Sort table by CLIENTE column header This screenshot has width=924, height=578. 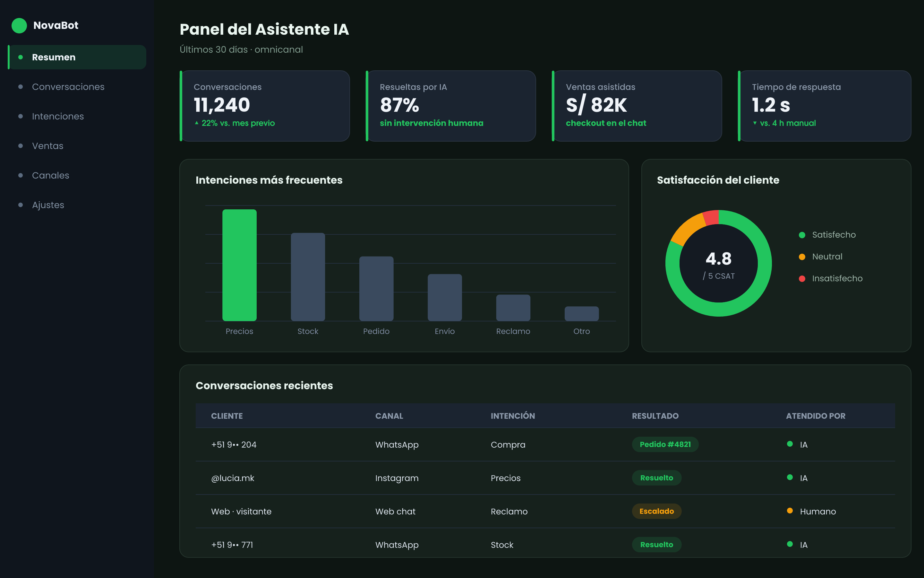tap(227, 416)
